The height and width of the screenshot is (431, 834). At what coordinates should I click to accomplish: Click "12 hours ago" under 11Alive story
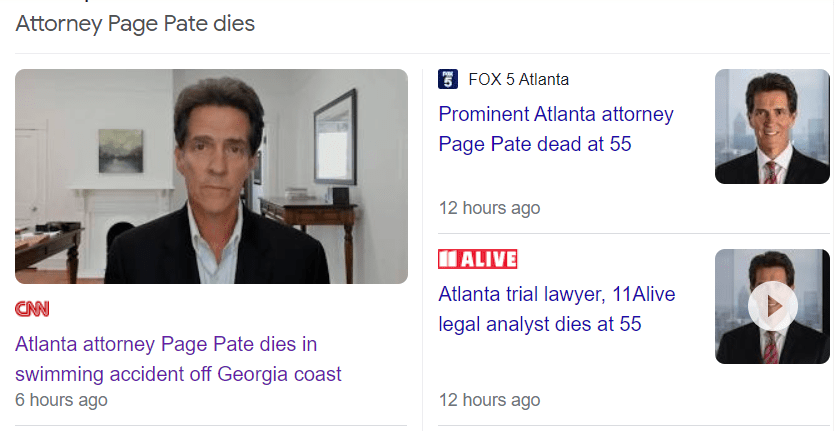pyautogui.click(x=489, y=400)
